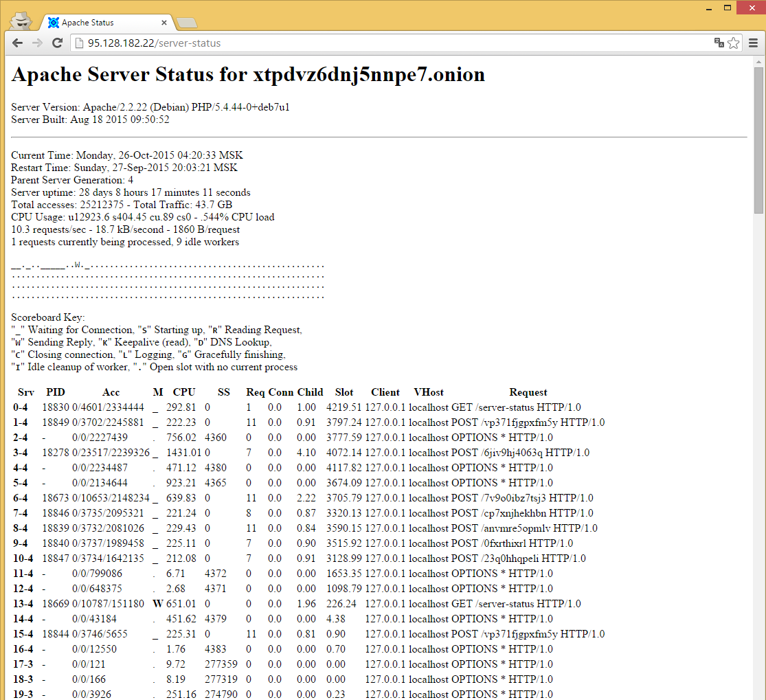Viewport: 766px width, 700px height.
Task: Click the Parent Server Generation: 4 line
Action: click(72, 180)
